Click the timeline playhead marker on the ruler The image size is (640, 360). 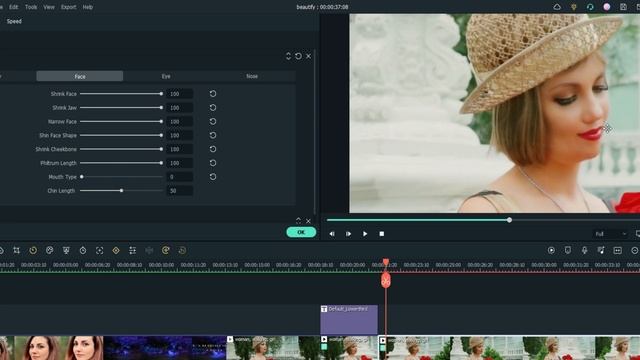386,262
